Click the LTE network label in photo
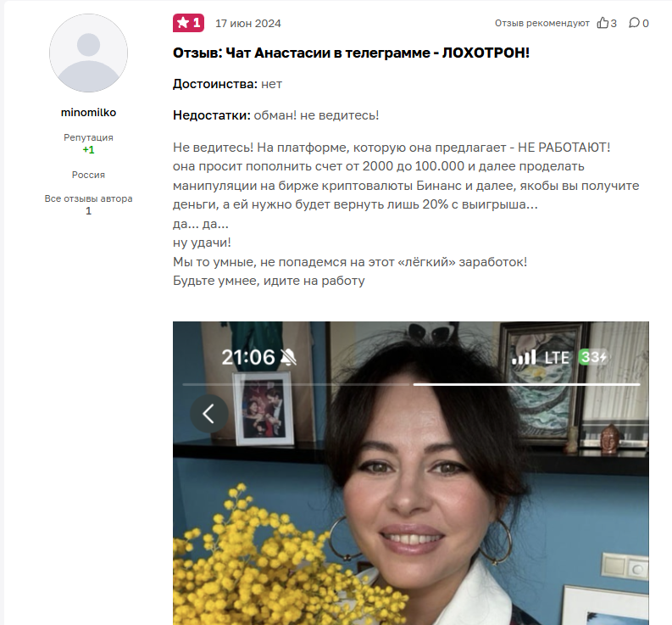 557,357
